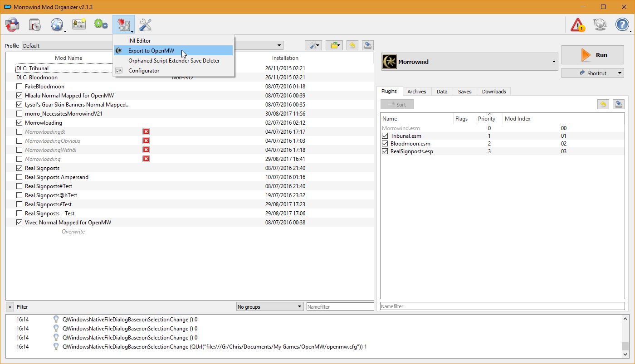This screenshot has height=364, width=635.
Task: Select INI Editor from Tools menu
Action: tap(173, 40)
